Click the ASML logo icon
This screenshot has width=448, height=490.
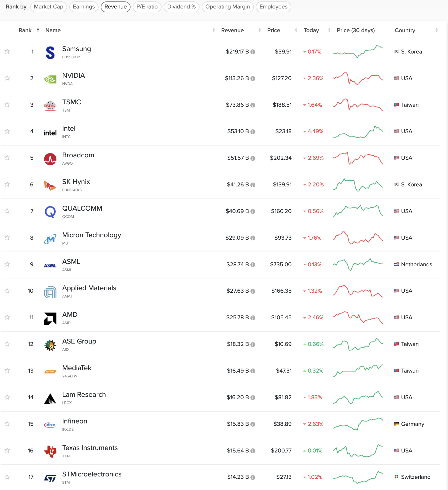coord(50,265)
